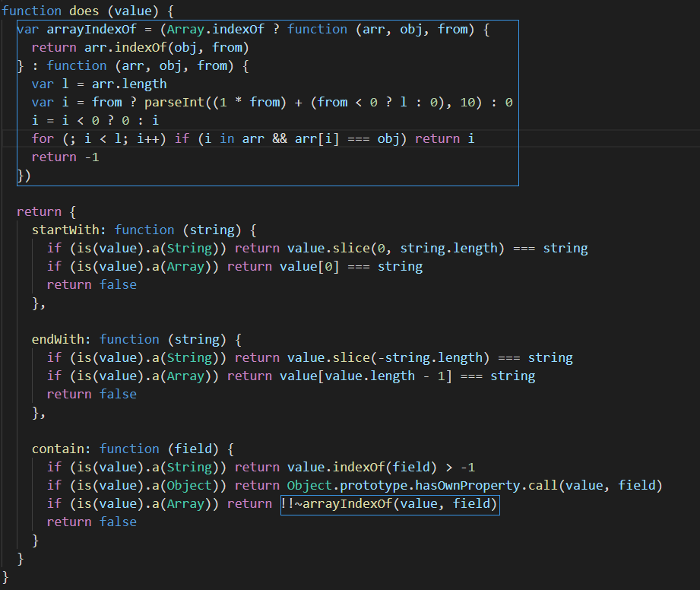Select the return -1 statement
Image resolution: width=700 pixels, height=590 pixels.
[67, 157]
